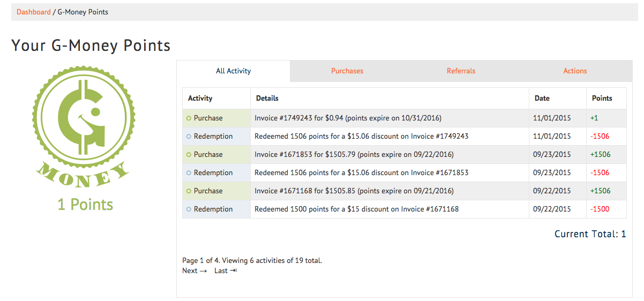Click the circle icon on the 1500 points Redemption row
The width and height of the screenshot is (644, 301).
[189, 209]
